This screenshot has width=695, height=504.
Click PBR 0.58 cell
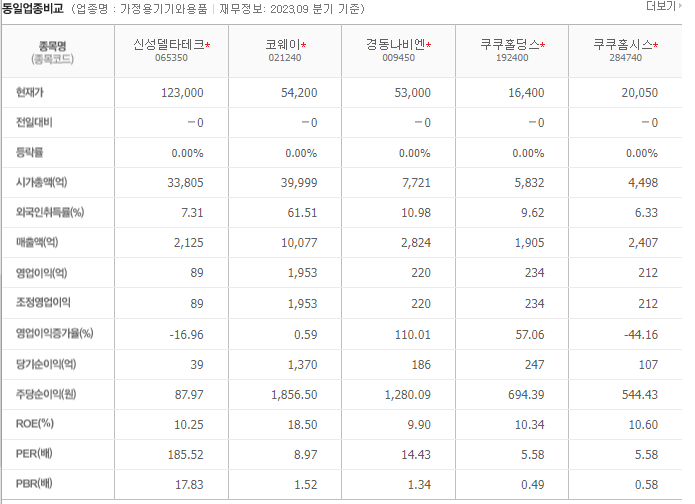pyautogui.click(x=646, y=484)
